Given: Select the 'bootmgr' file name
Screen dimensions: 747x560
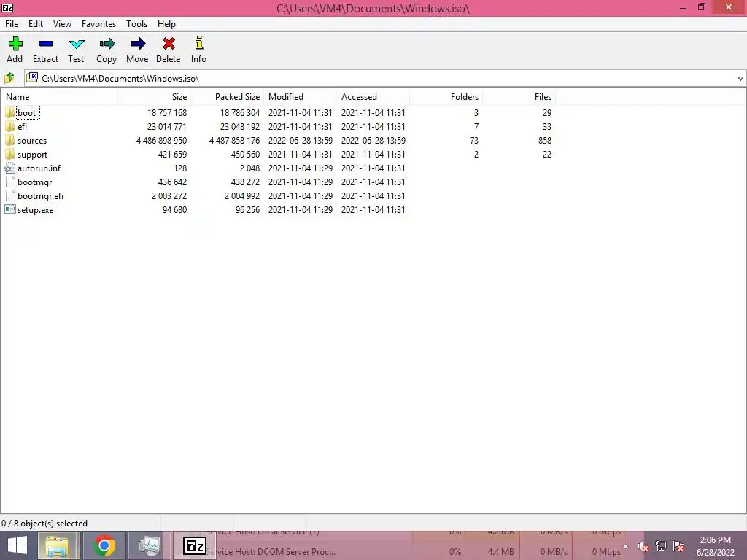Looking at the screenshot, I should 35,182.
